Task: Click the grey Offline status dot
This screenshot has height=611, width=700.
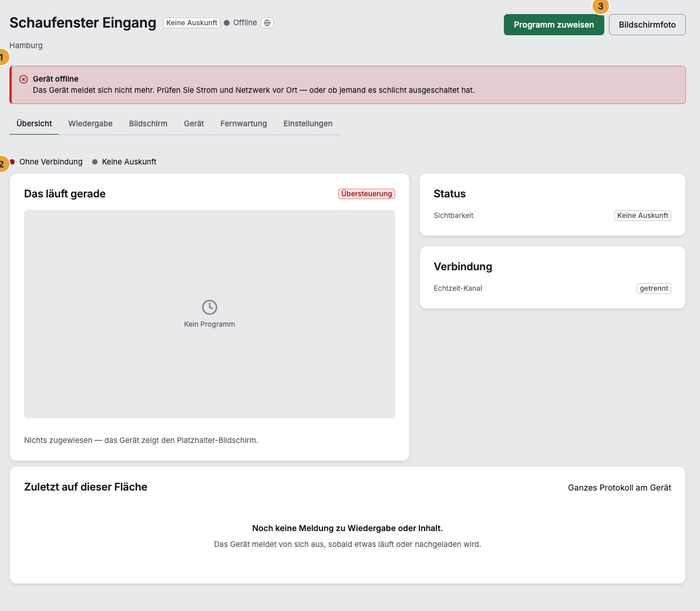Action: click(x=227, y=23)
